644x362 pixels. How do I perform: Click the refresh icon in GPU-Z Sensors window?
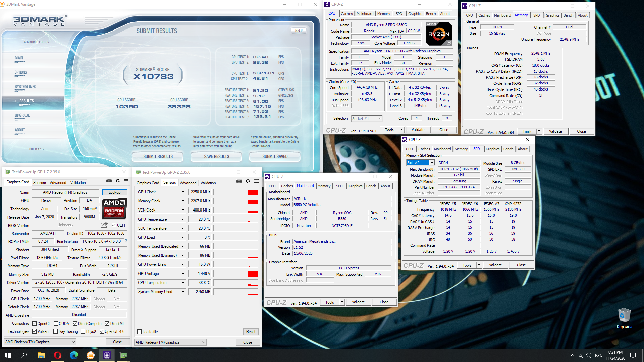click(248, 181)
